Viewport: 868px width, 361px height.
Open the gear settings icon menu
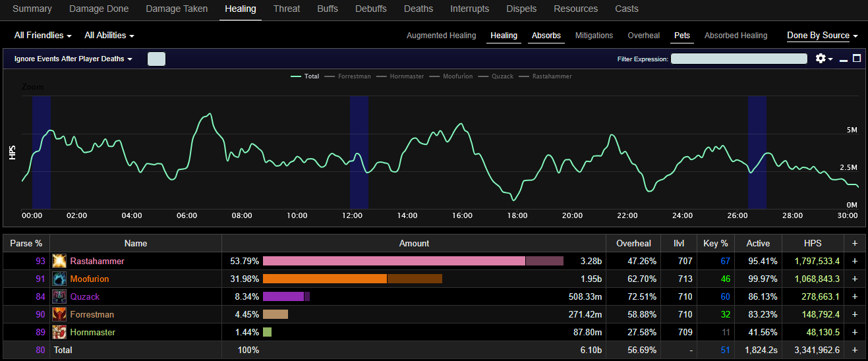pos(823,59)
